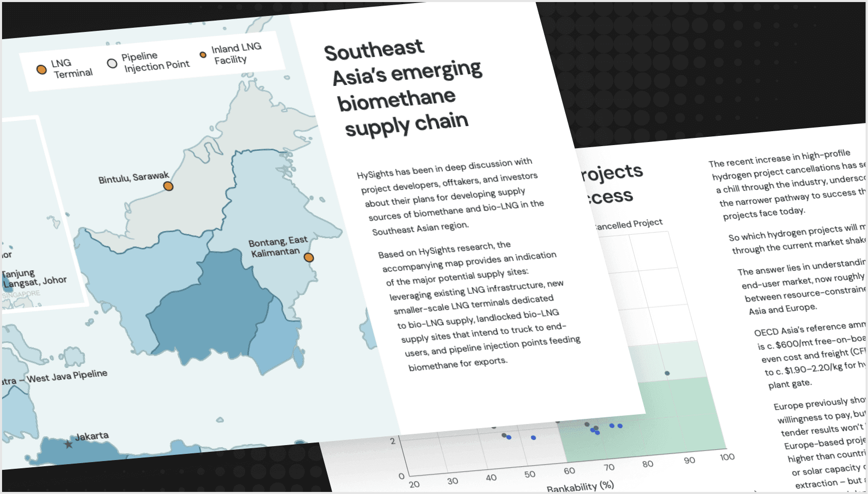This screenshot has height=494, width=868.
Task: Click the 'LNG Terminal' legend text
Action: (x=71, y=68)
